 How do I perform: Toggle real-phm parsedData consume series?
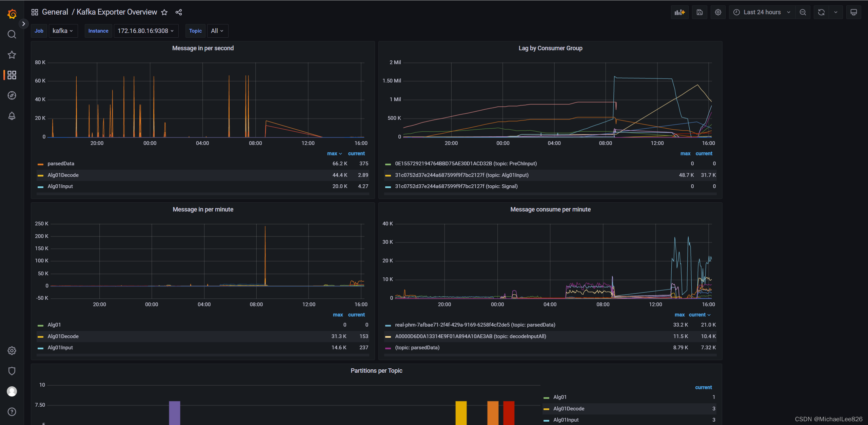click(x=475, y=325)
